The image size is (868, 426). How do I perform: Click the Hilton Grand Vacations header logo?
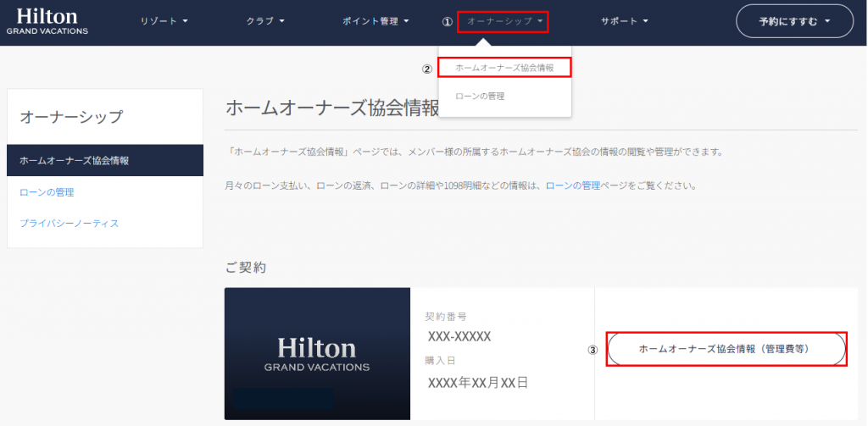point(47,21)
